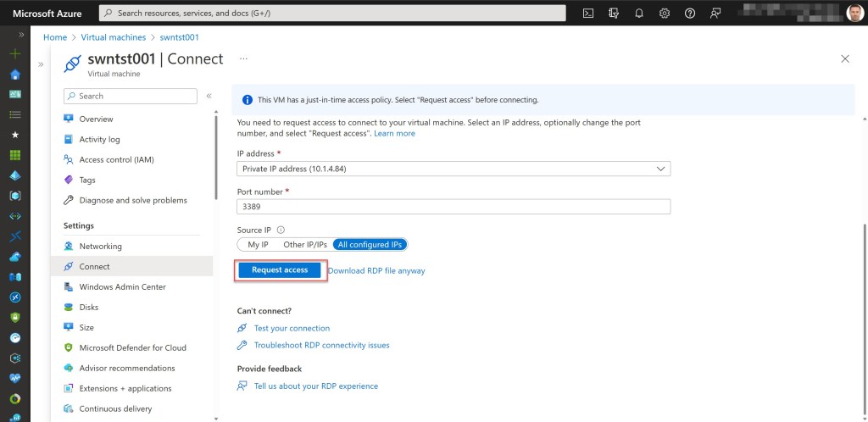This screenshot has width=868, height=422.
Task: Click the info icon beside Source IP
Action: tap(281, 230)
